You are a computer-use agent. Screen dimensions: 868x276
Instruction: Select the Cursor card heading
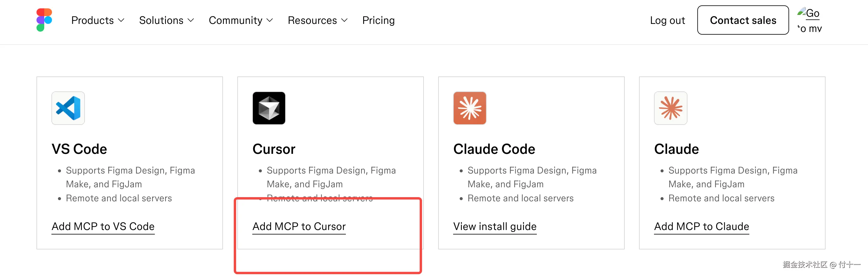click(x=273, y=149)
